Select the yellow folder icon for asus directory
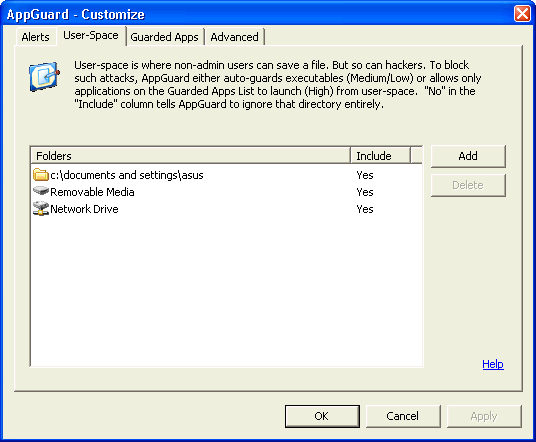536x442 pixels. 41,175
